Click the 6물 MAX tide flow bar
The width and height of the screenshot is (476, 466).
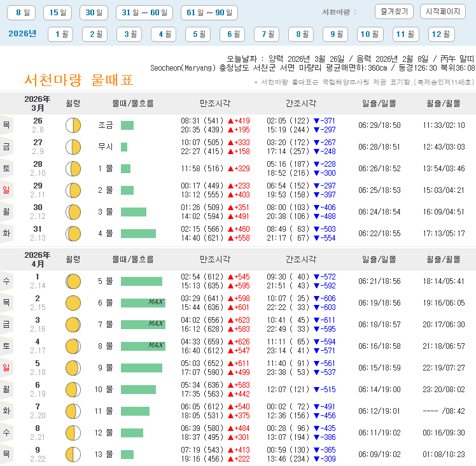pyautogui.click(x=143, y=303)
